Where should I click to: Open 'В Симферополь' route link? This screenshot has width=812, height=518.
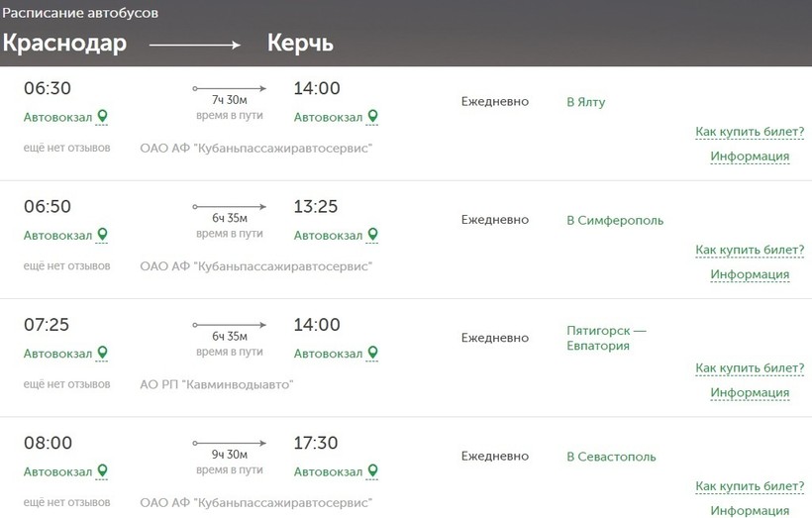click(x=615, y=220)
